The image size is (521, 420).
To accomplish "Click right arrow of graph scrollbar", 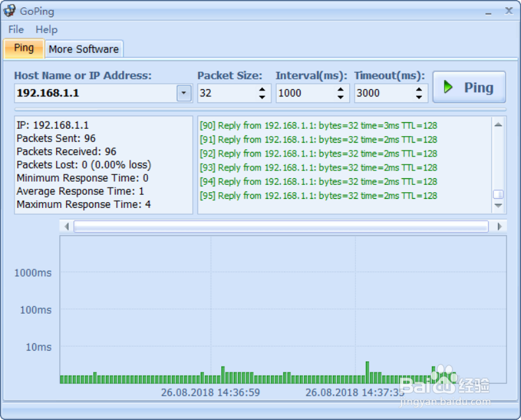I will tap(499, 227).
